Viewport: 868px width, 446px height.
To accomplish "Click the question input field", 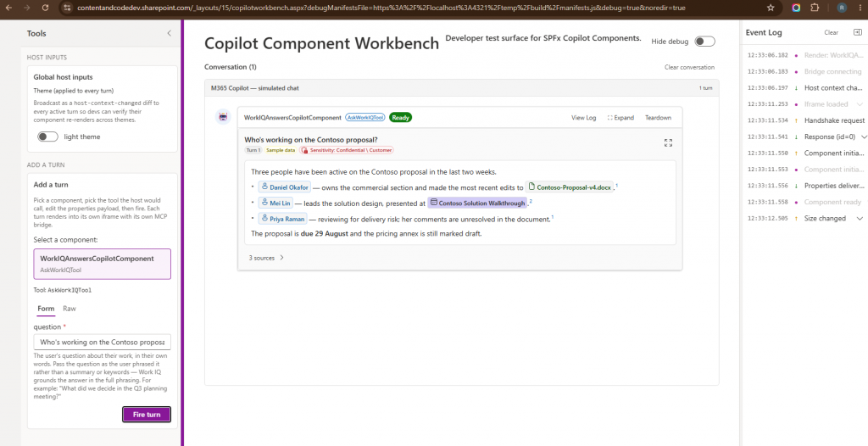I will tap(103, 343).
